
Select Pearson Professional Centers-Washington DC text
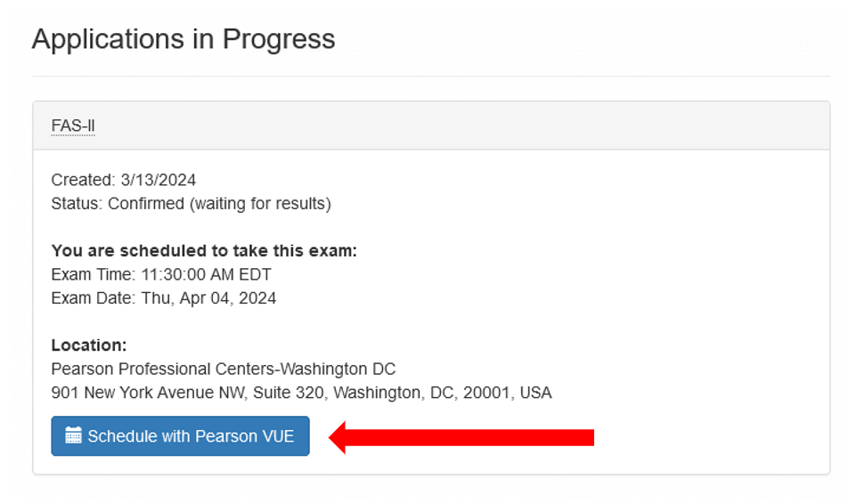pyautogui.click(x=224, y=369)
